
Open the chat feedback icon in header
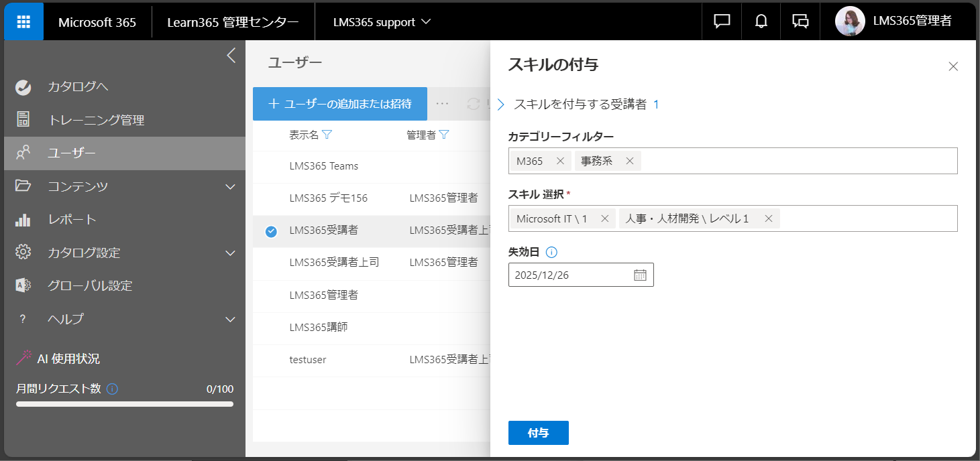[722, 21]
